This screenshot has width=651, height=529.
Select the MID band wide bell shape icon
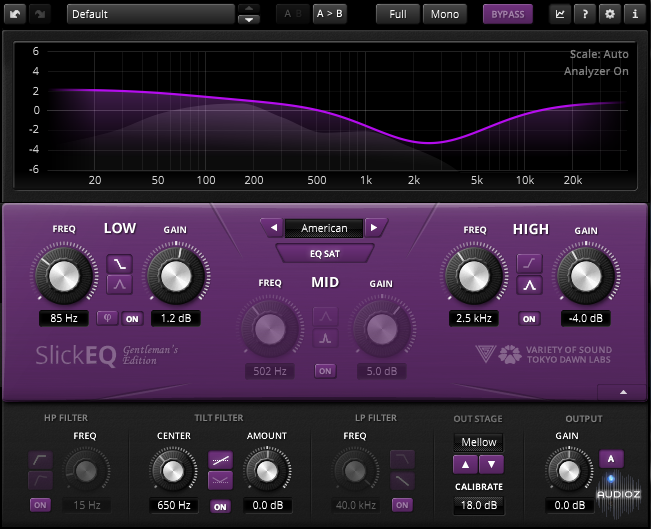tap(325, 317)
